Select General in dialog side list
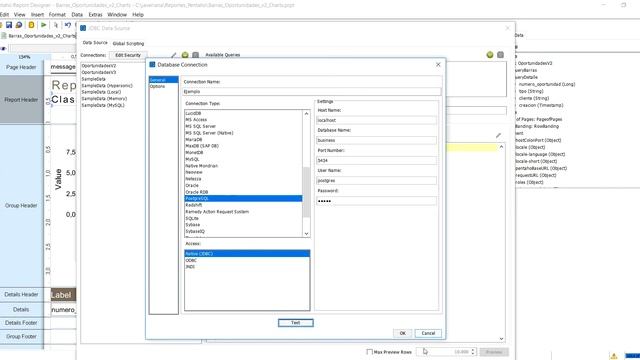 pyautogui.click(x=163, y=80)
